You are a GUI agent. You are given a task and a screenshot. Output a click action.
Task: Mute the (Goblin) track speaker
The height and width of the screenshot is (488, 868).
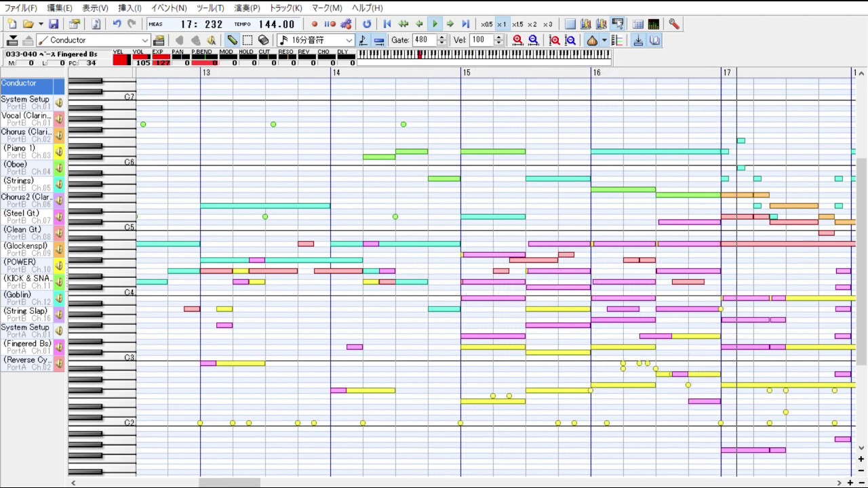[59, 298]
